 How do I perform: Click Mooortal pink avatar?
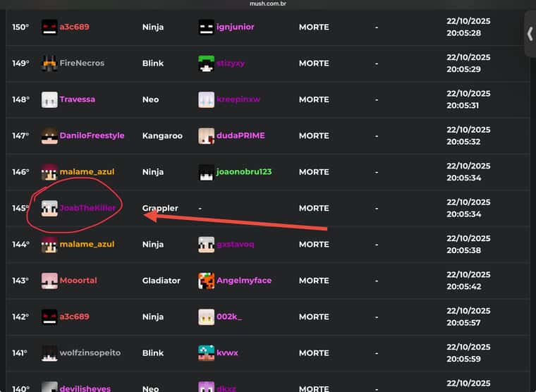(x=49, y=281)
